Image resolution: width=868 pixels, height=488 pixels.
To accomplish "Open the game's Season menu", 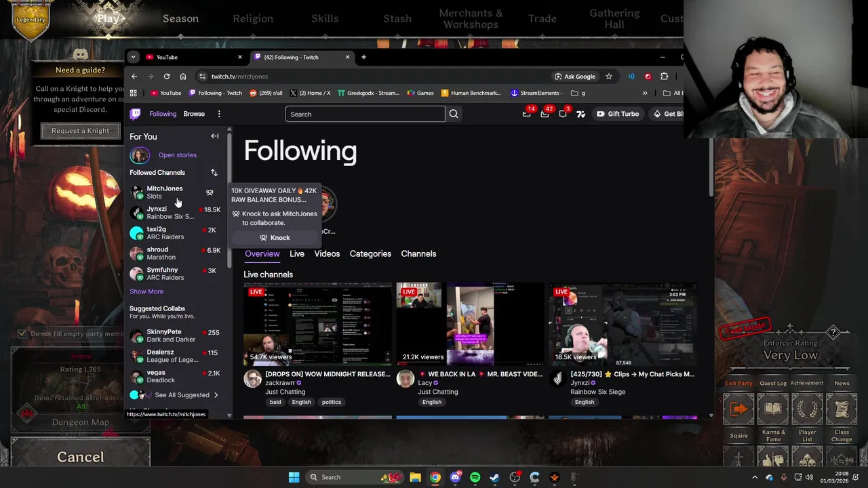I will 180,18.
